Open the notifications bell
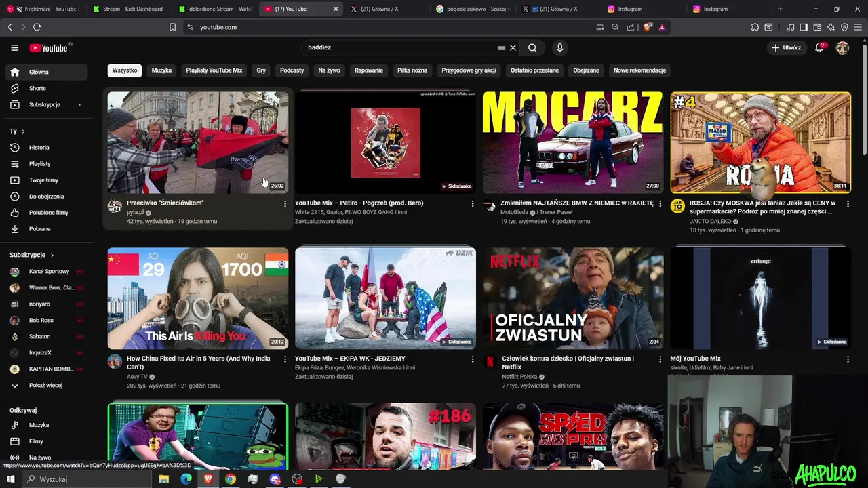 tap(819, 48)
